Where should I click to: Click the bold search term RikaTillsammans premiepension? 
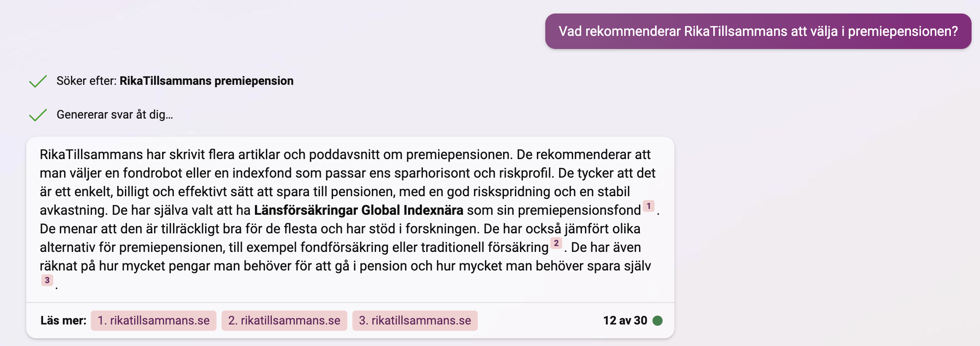[206, 81]
